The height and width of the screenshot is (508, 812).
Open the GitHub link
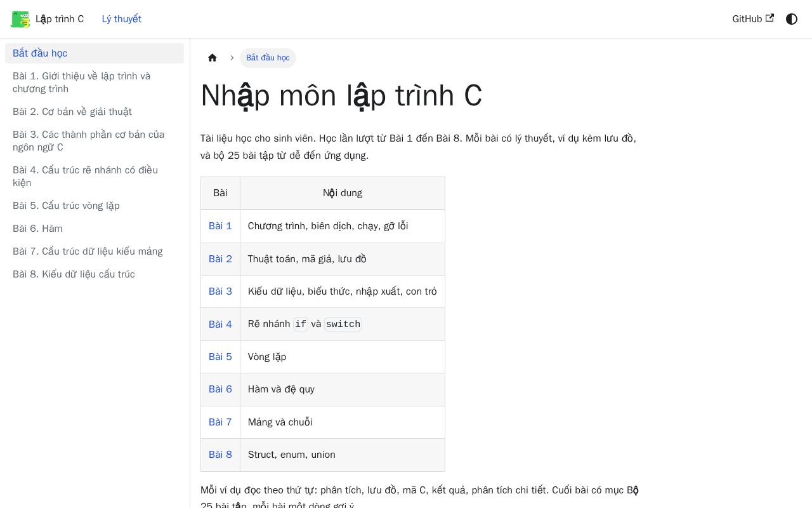(x=753, y=19)
